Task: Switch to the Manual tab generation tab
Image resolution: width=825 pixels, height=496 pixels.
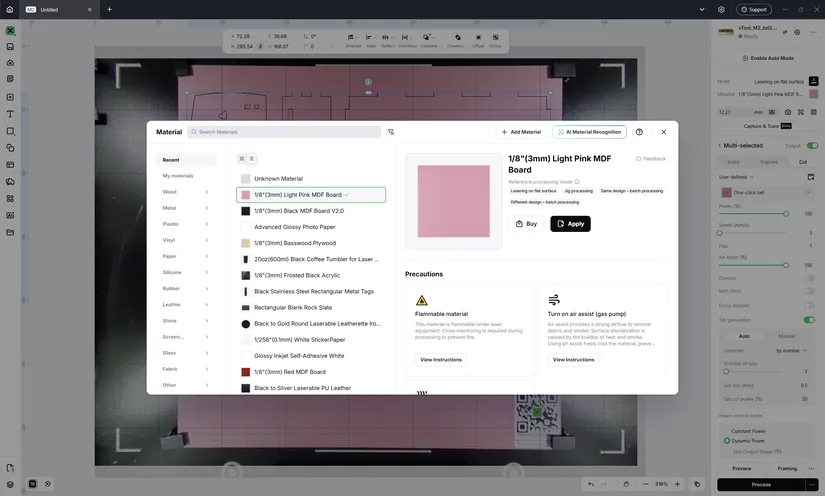Action: point(787,336)
